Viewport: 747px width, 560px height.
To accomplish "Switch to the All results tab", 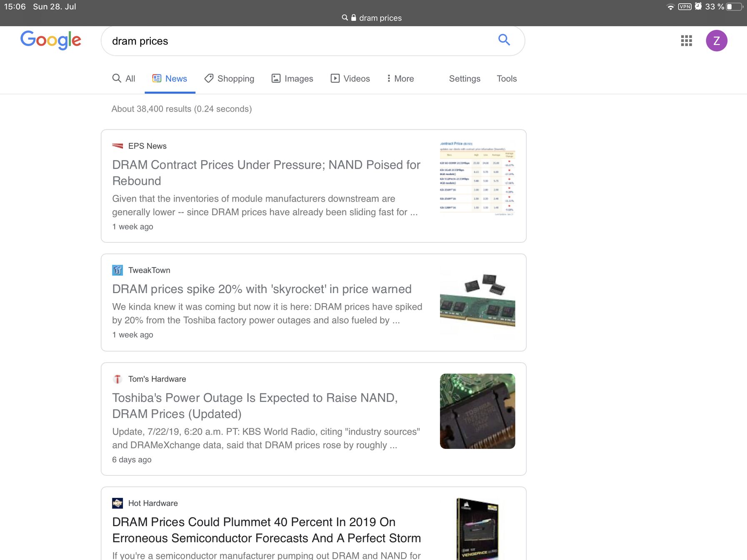I will [x=124, y=78].
